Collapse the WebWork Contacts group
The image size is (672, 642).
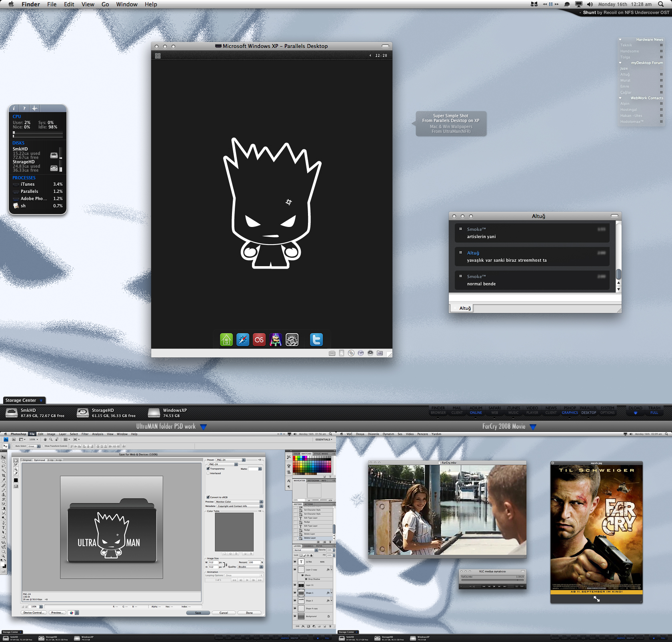(x=620, y=98)
